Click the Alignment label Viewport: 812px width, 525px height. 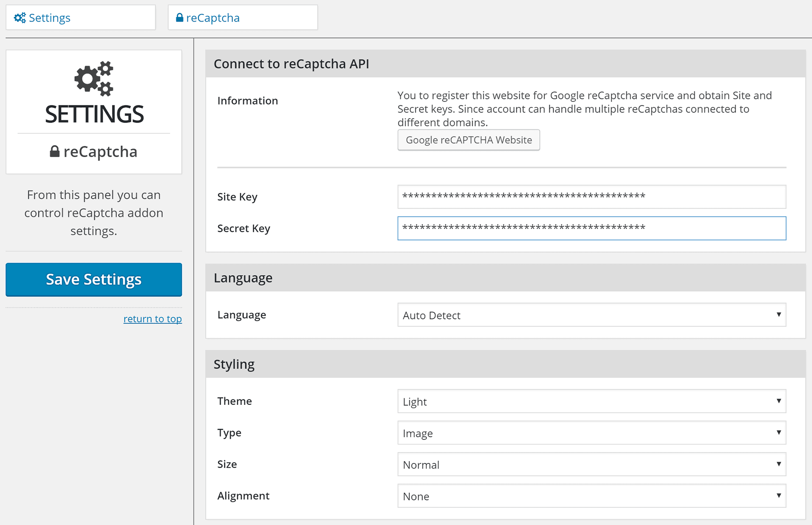click(x=244, y=496)
